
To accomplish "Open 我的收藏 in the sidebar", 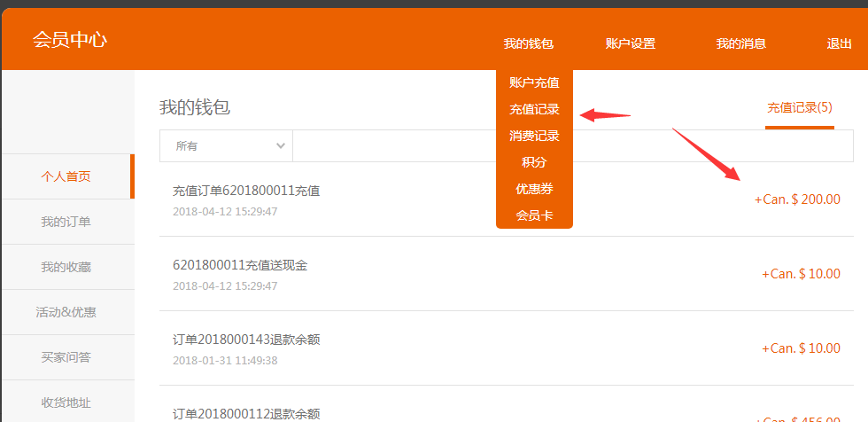I will [66, 267].
